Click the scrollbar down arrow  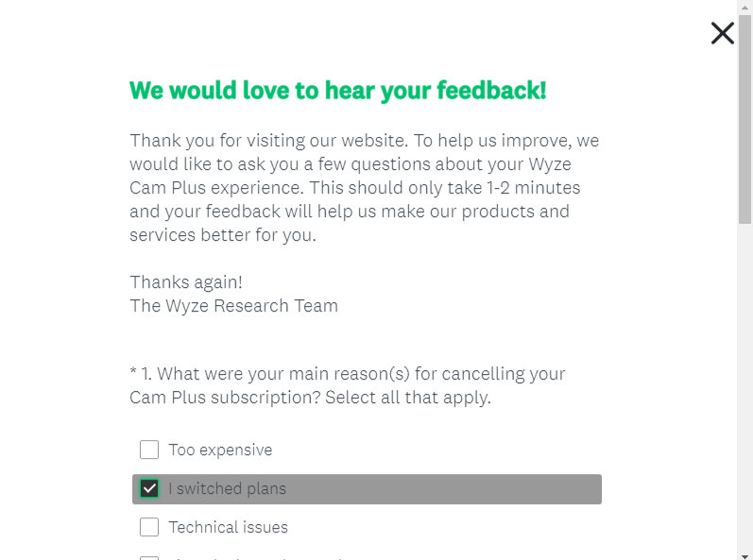744,553
